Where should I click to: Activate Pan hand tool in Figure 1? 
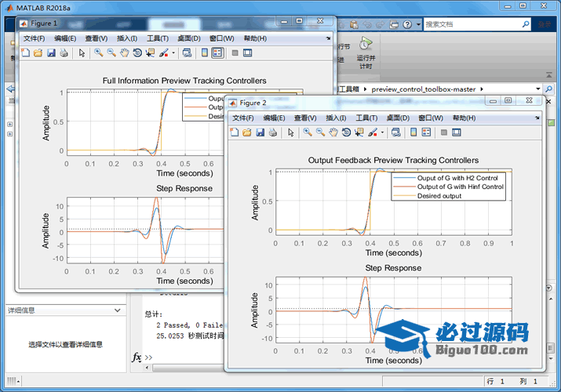124,53
